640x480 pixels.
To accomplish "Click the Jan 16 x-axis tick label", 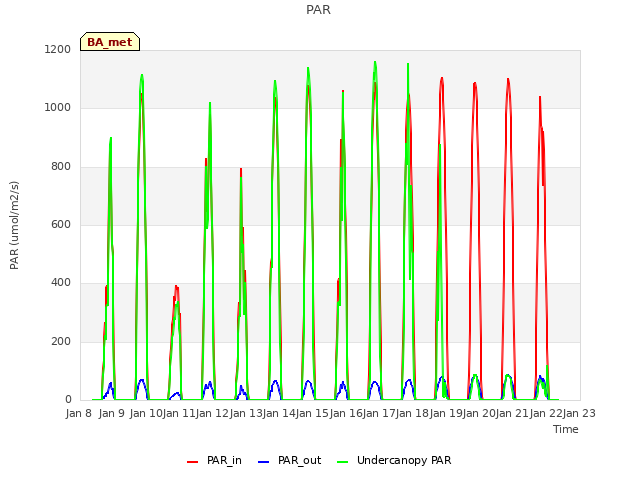I will coord(346,413).
